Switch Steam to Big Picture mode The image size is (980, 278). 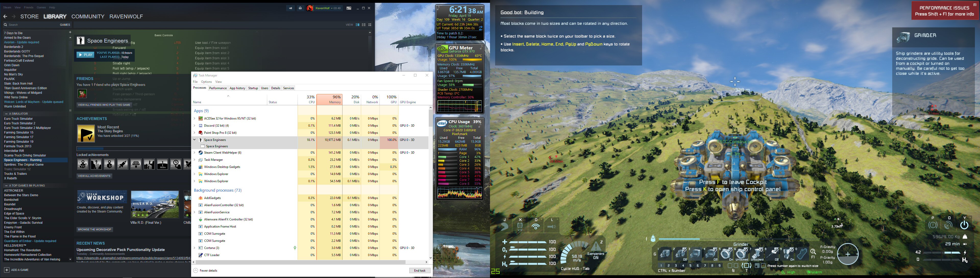349,8
